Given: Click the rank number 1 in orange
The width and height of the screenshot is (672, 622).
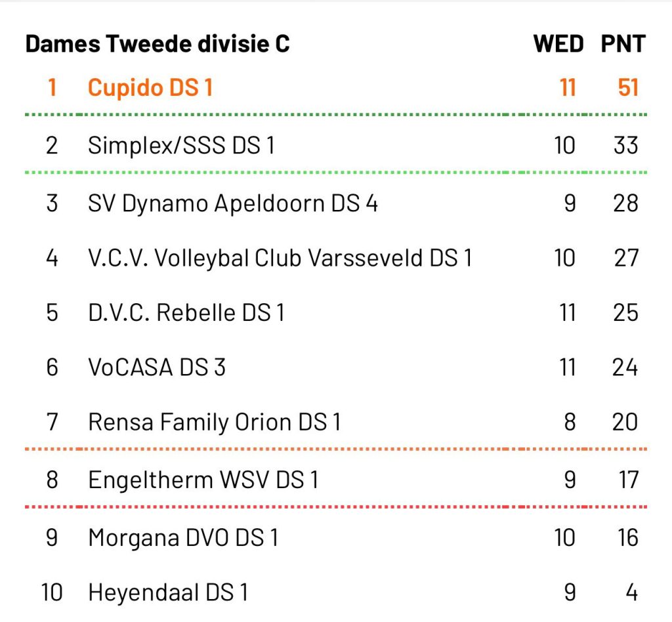Looking at the screenshot, I should point(52,87).
